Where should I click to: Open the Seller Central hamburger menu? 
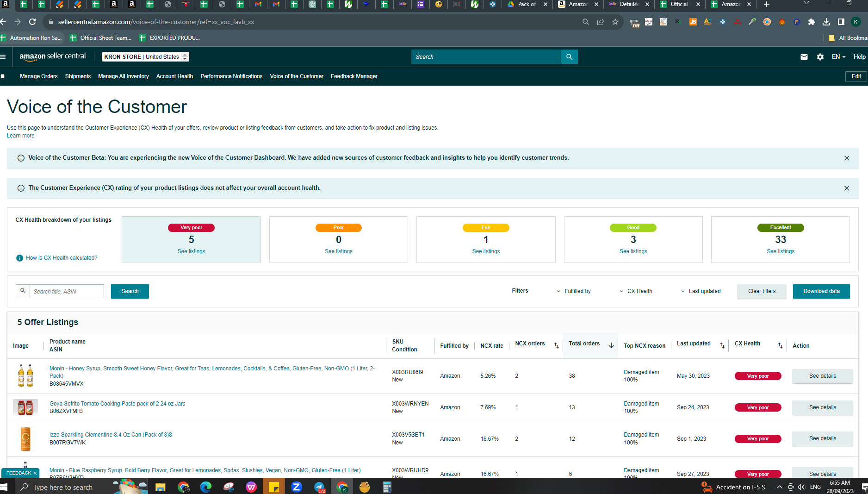click(x=3, y=57)
